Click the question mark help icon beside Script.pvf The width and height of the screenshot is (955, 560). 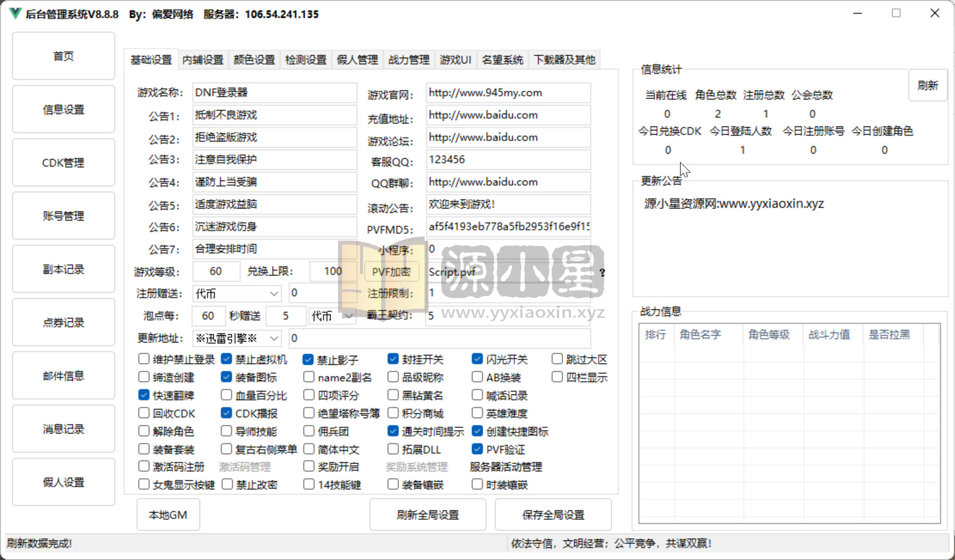tap(602, 273)
